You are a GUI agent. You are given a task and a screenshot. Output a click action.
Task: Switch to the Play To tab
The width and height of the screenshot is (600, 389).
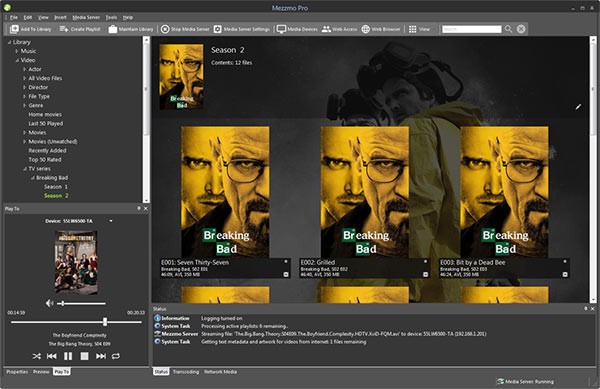click(x=62, y=372)
